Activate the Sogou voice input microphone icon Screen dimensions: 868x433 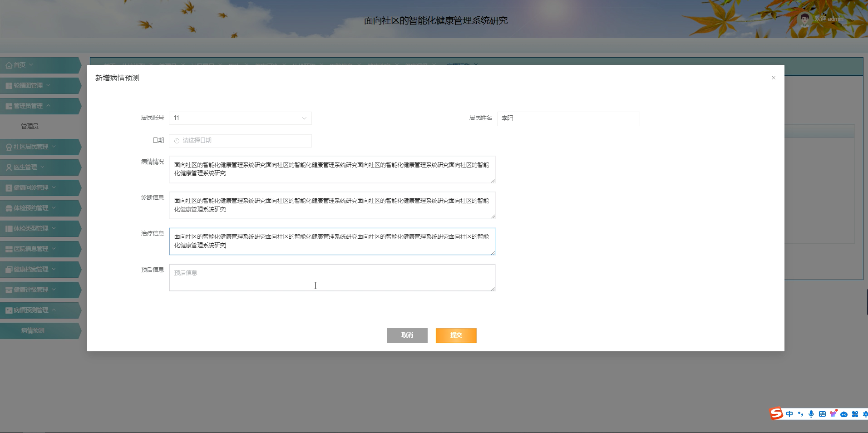pyautogui.click(x=812, y=413)
